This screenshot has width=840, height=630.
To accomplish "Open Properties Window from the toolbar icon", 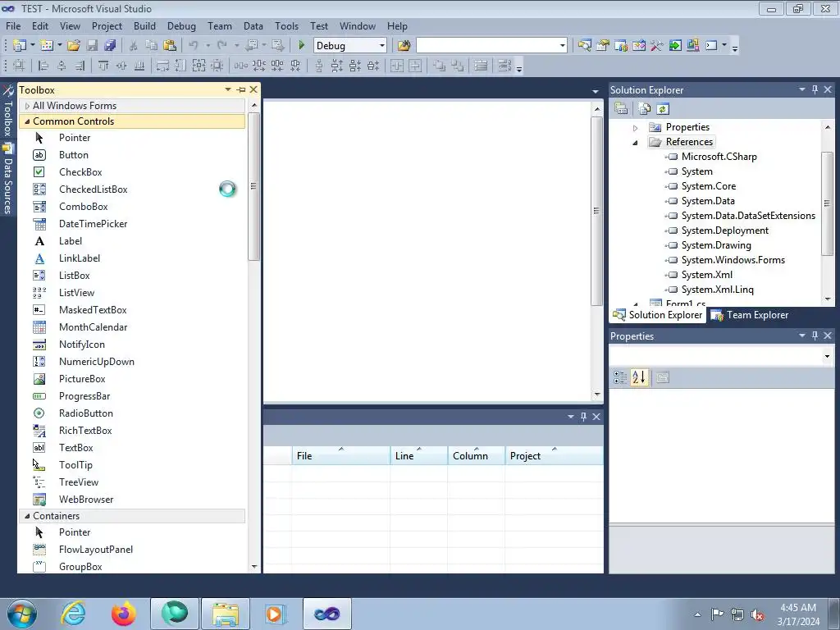I will [x=603, y=46].
